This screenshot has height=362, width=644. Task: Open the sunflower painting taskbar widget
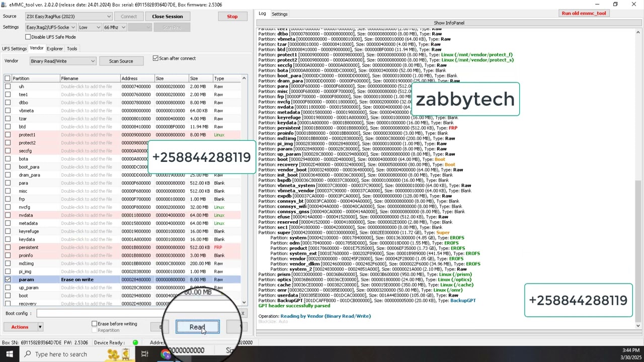tap(119, 354)
